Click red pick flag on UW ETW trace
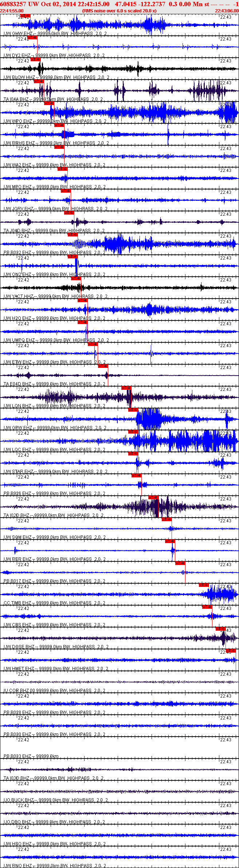This screenshot has width=239, height=868. pos(93,344)
